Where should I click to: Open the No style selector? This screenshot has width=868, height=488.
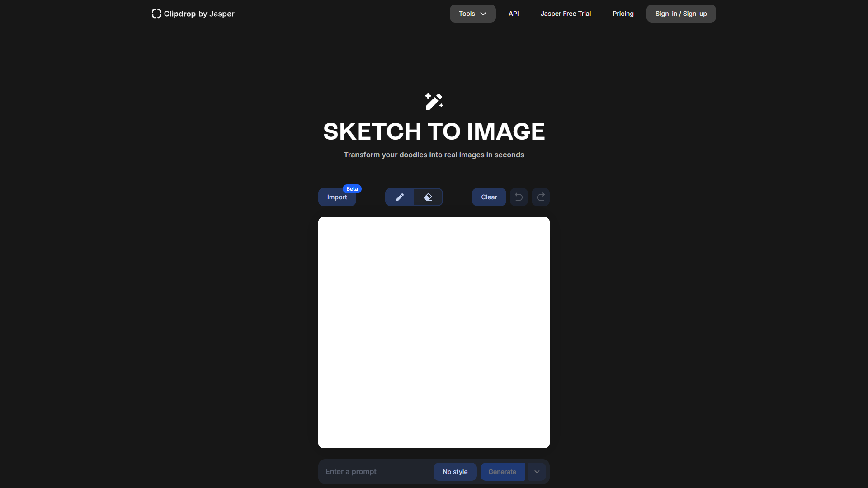pos(455,471)
